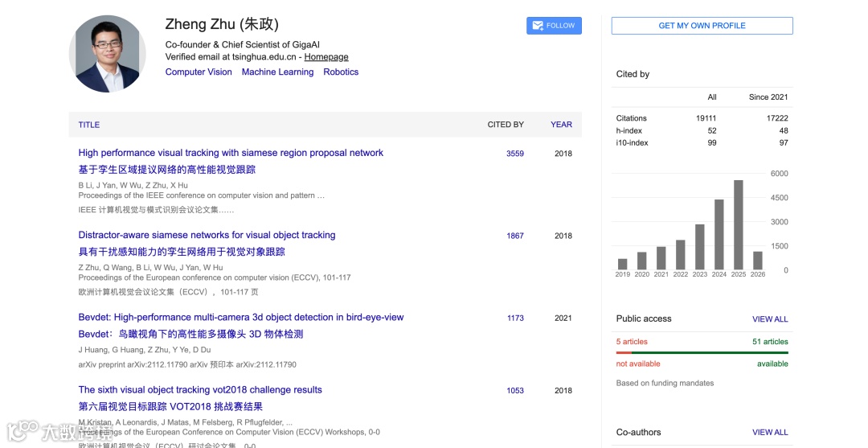Open Distractor-aware siamese networks paper

click(207, 235)
